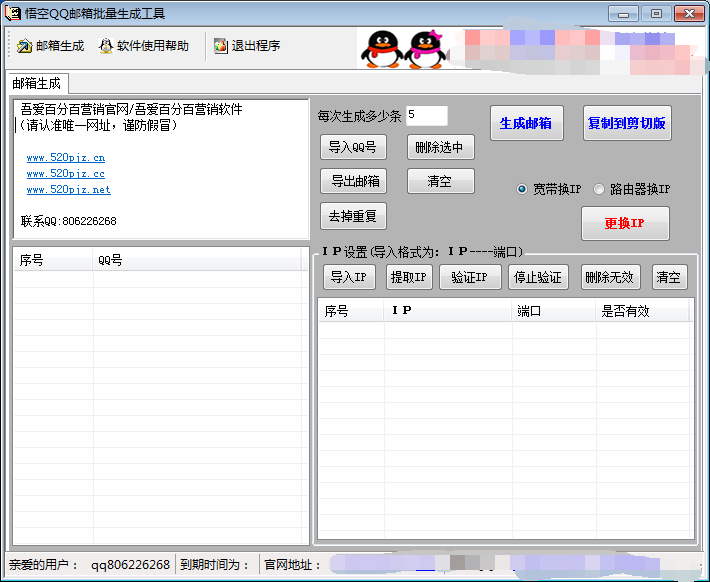Click the red 更换IP button
The width and height of the screenshot is (710, 582).
[625, 223]
